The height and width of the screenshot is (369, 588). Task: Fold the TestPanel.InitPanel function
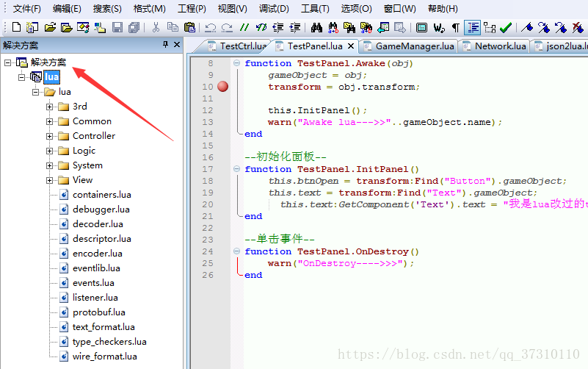pos(236,169)
